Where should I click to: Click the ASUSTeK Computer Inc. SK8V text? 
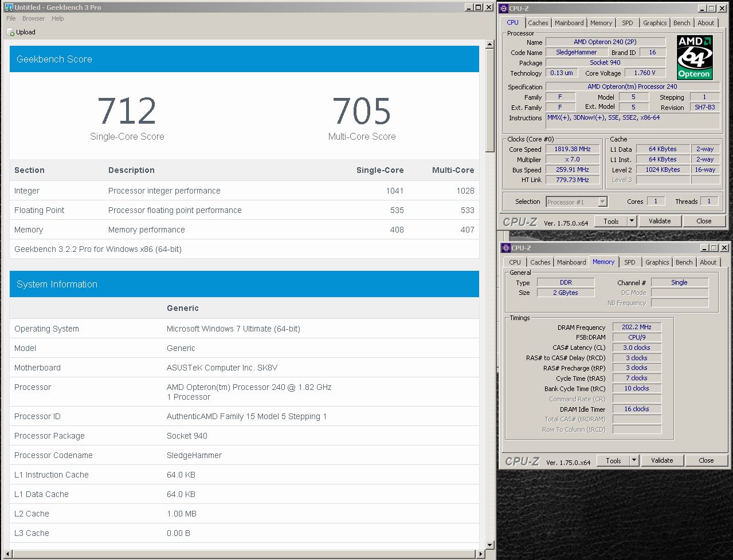222,368
